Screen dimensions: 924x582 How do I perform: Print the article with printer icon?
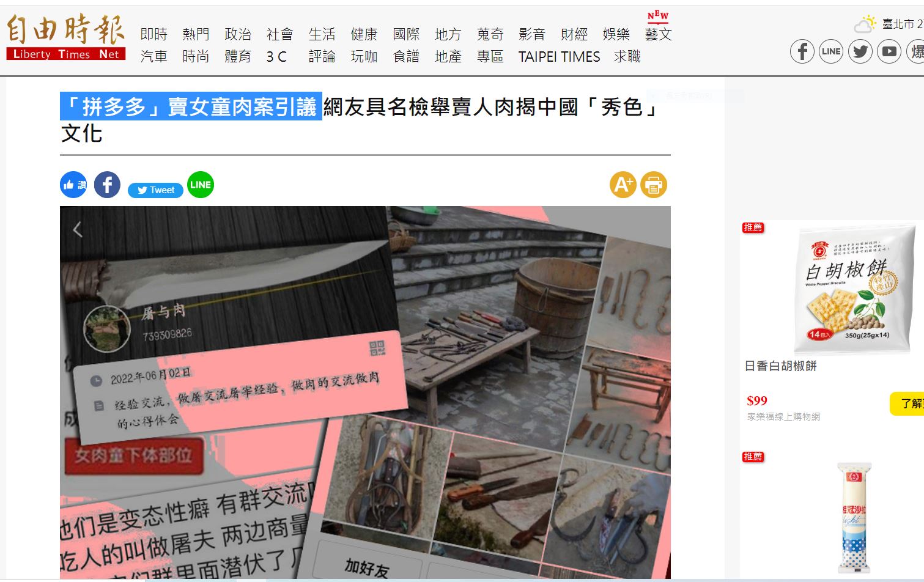tap(654, 185)
